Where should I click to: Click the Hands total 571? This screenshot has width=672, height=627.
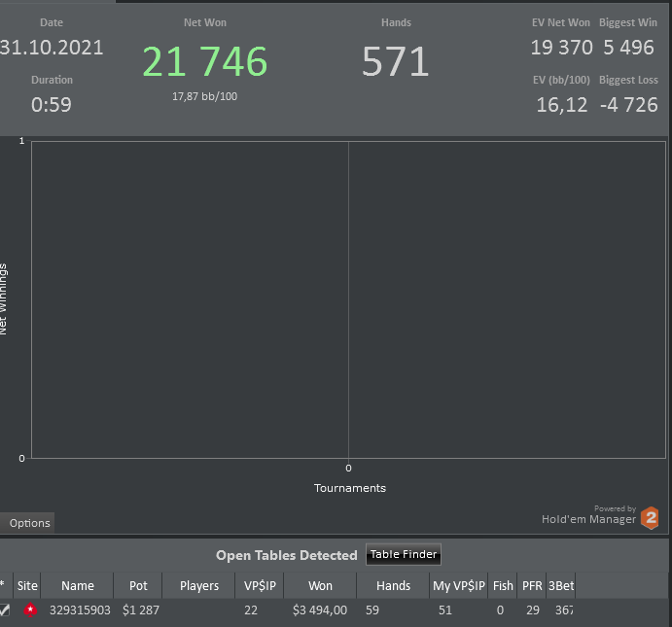395,61
